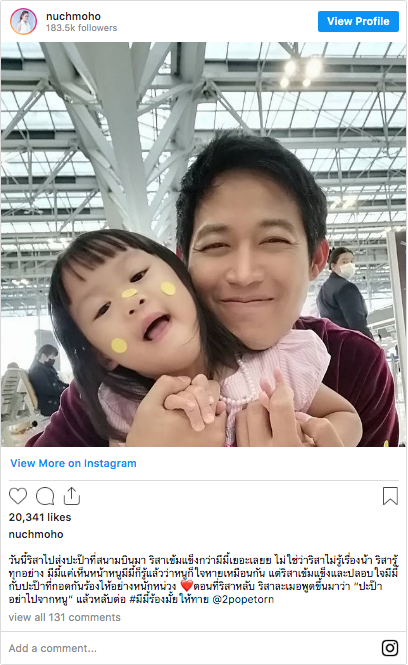
Task: Open Instagram via the camera logo icon
Action: [x=390, y=648]
